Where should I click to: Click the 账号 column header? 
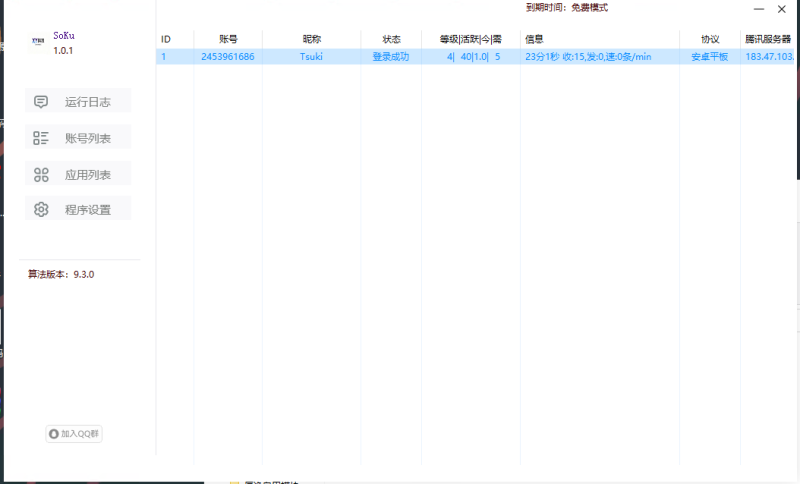tap(228, 39)
